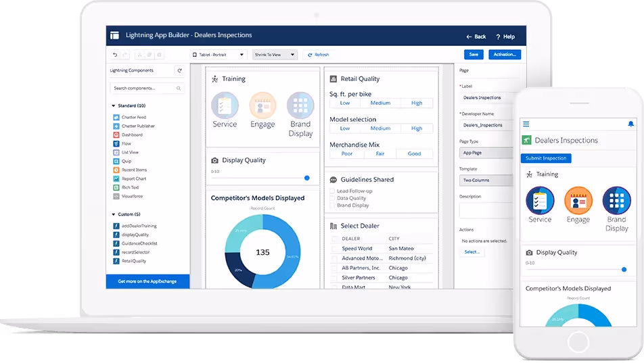Tap the Service icon on the phone
Screen dimensions: 644x363
coord(540,200)
